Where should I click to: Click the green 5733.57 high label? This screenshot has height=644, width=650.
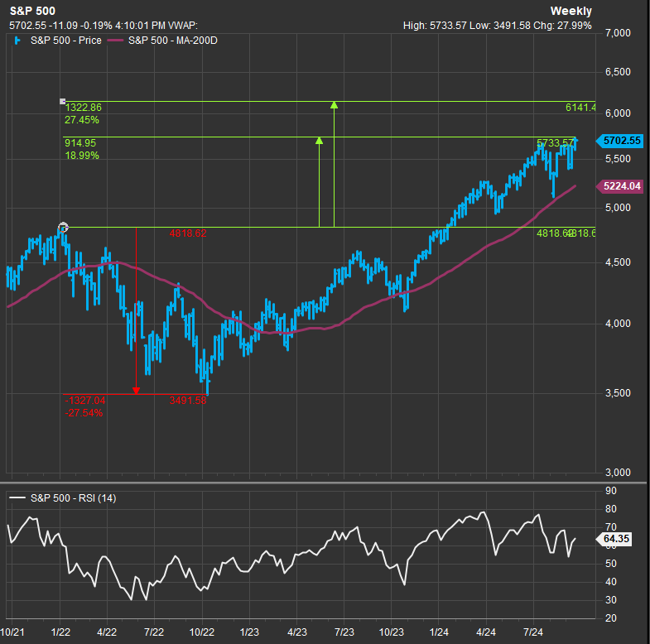(x=555, y=143)
